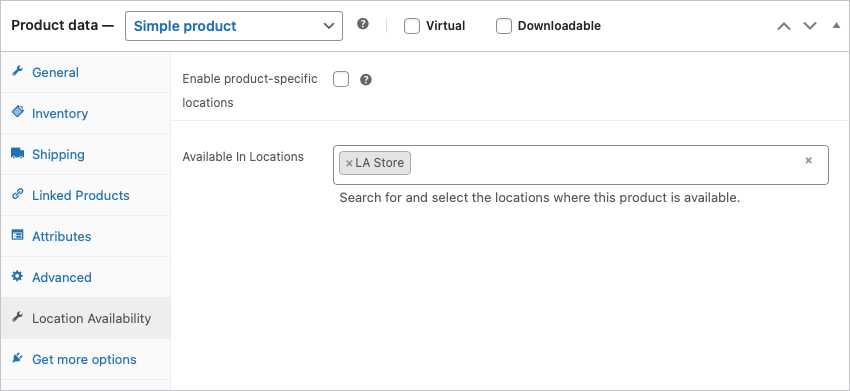
Task: Collapse the Product data panel triangle
Action: tap(836, 25)
